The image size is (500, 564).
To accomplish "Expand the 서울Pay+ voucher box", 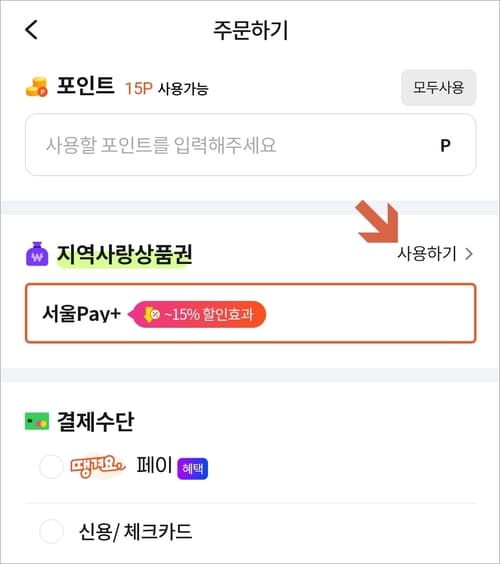I will click(x=251, y=313).
